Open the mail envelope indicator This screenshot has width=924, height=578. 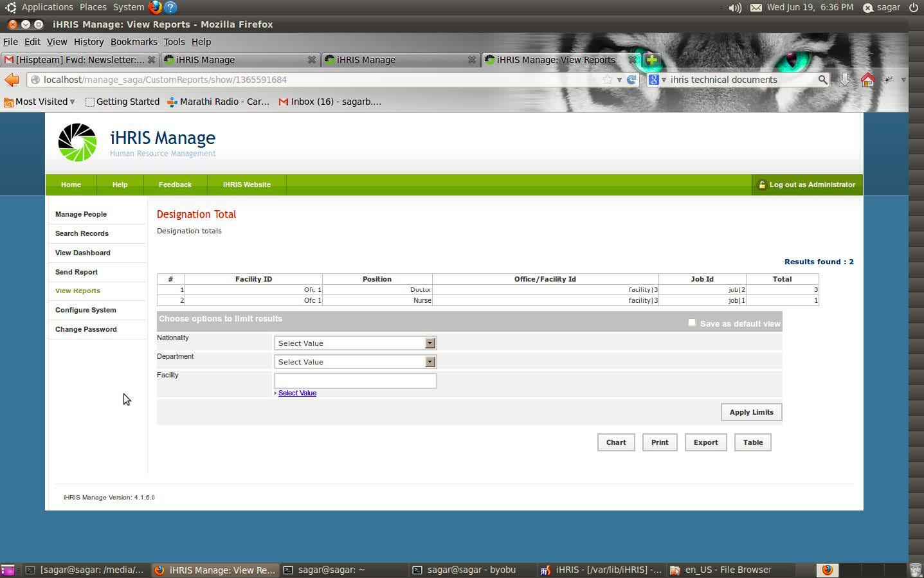(x=756, y=8)
